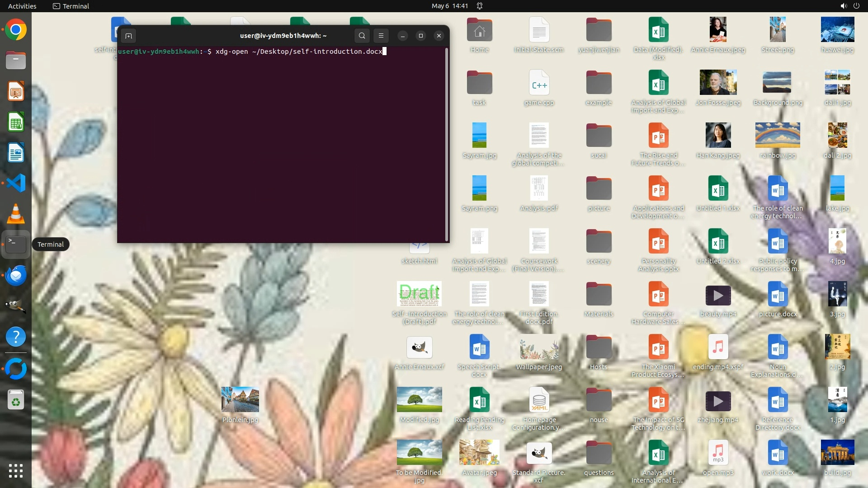Open the Help icon in dock
The height and width of the screenshot is (488, 868).
click(x=16, y=337)
